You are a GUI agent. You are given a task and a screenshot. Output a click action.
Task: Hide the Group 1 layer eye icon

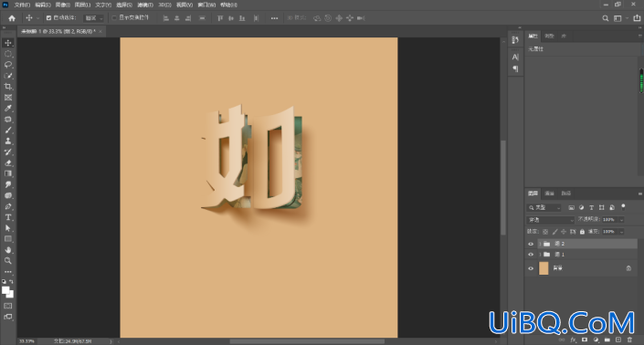click(x=531, y=255)
